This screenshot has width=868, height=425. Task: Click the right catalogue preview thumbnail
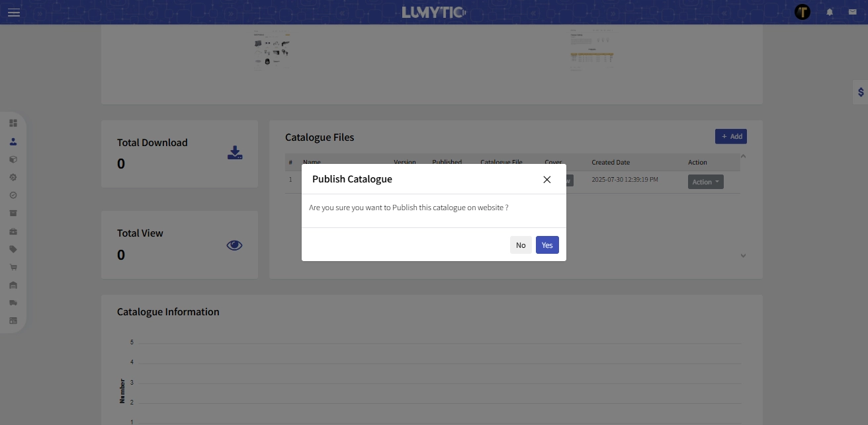(x=592, y=49)
